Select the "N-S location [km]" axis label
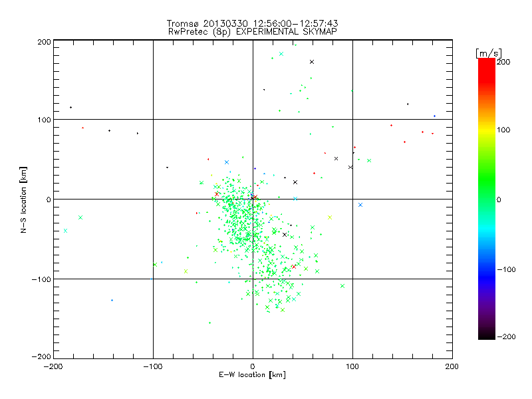Image resolution: width=532 pixels, height=399 pixels. (23, 199)
